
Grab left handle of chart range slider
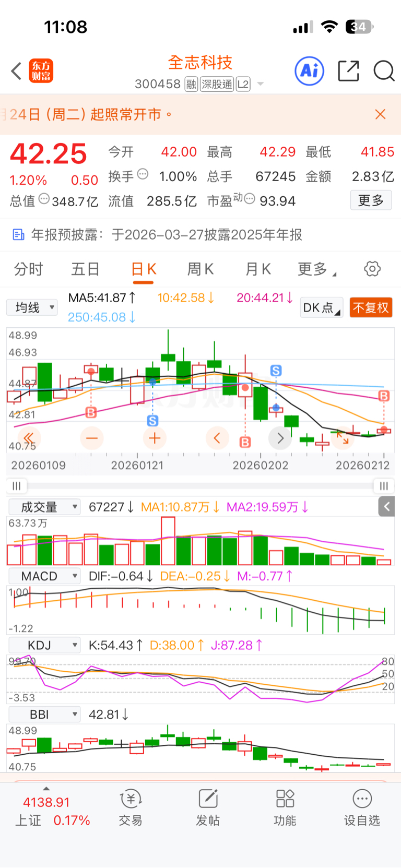(17, 486)
